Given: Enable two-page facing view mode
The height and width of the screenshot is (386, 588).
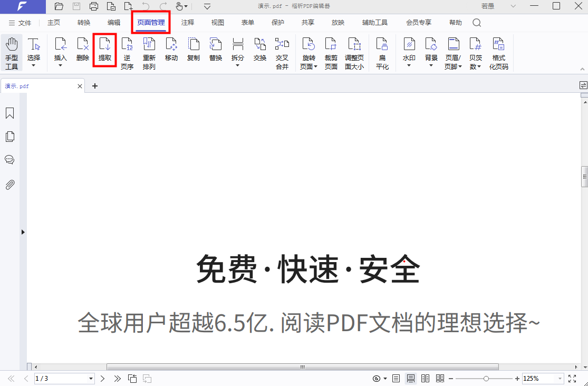Looking at the screenshot, I should pyautogui.click(x=425, y=379).
